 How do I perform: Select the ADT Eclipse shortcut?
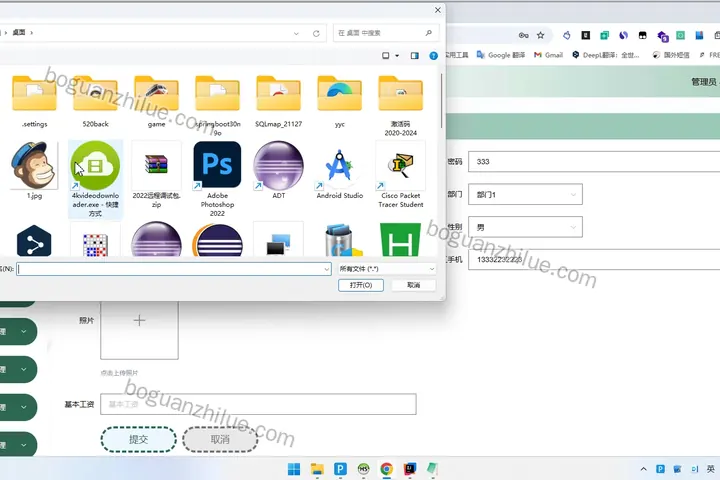click(279, 171)
